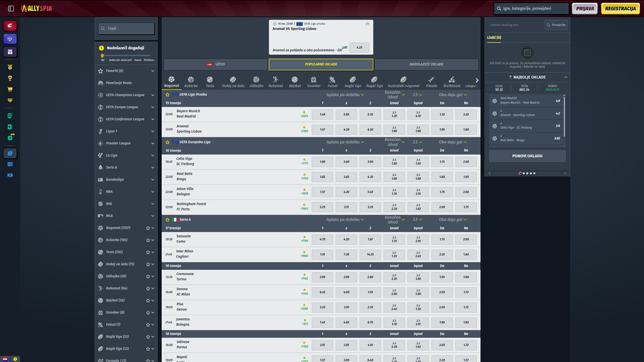
Task: Open the shopping cart shop icon
Action: (x=10, y=90)
